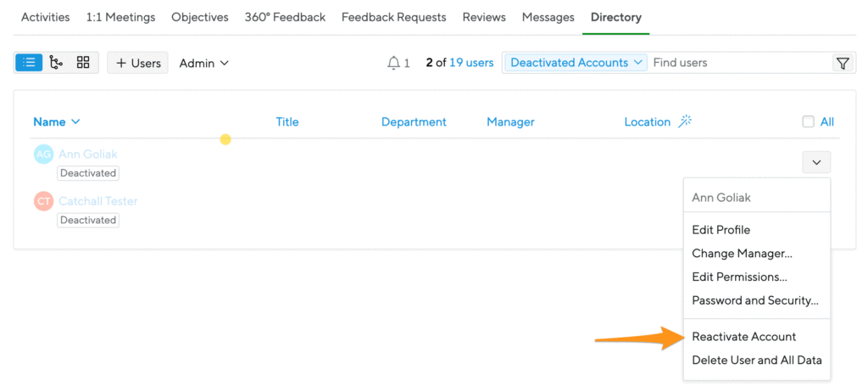Collapse Ann Goliak's row actions dropdown
The height and width of the screenshot is (392, 868).
point(816,162)
